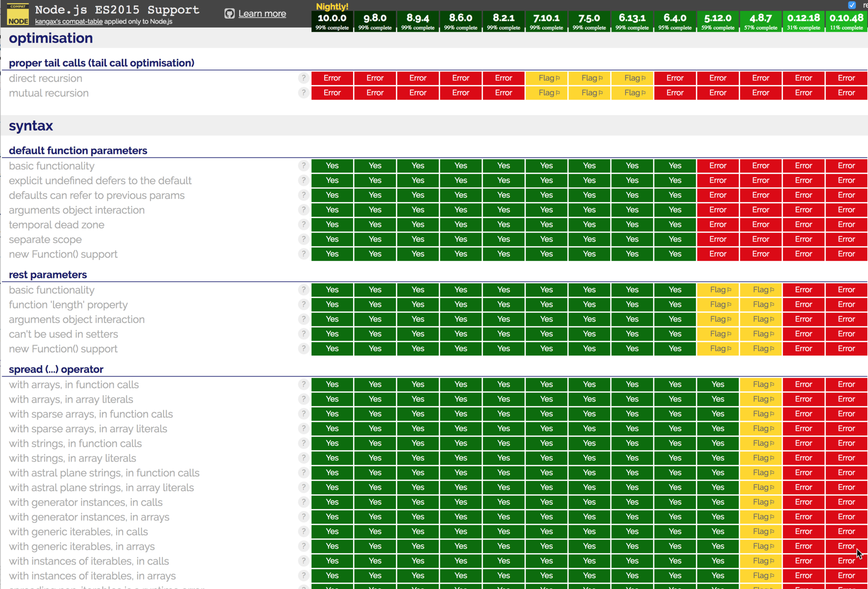
Task: Click help icon for can't be used in setters
Action: pos(303,334)
